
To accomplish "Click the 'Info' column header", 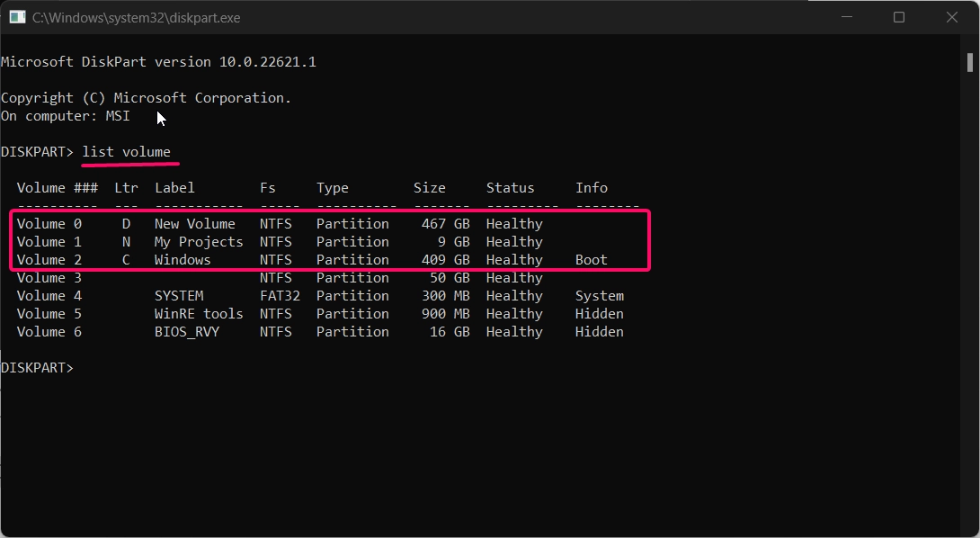I will (592, 188).
